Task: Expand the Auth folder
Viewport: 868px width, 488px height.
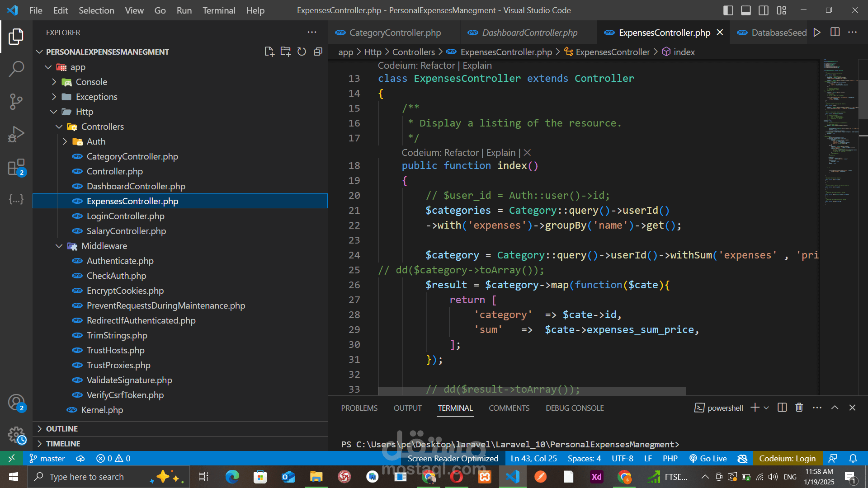Action: (x=96, y=141)
